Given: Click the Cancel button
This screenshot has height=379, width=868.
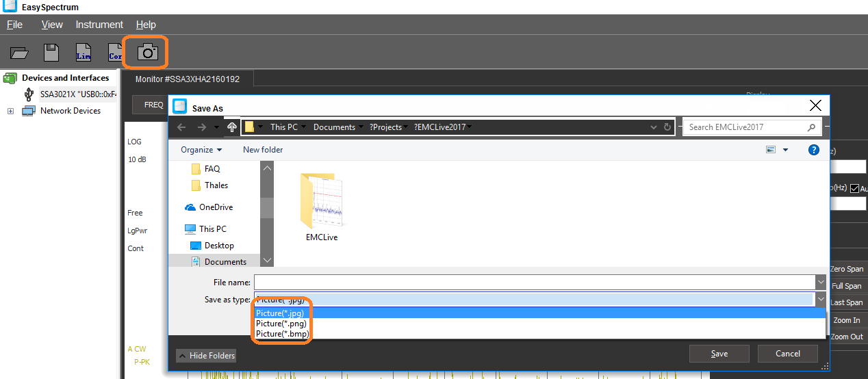Looking at the screenshot, I should click(x=787, y=354).
